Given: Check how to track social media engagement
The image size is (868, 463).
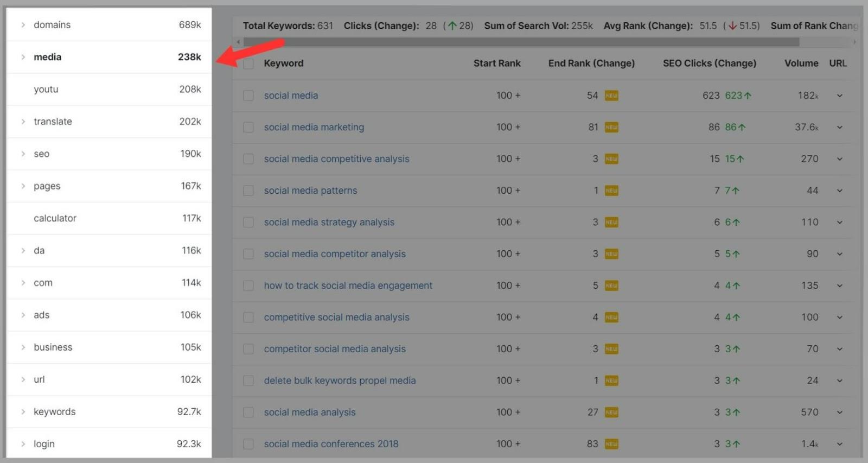Looking at the screenshot, I should (248, 286).
